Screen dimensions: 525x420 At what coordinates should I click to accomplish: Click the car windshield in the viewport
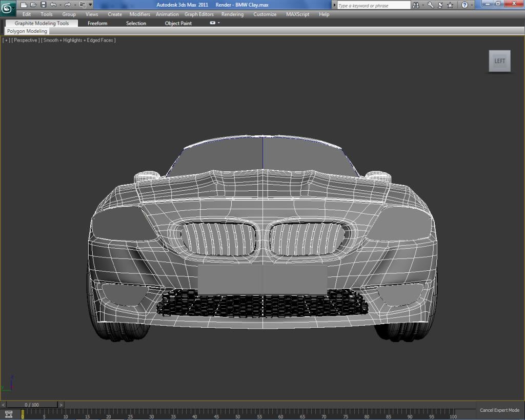coord(262,156)
